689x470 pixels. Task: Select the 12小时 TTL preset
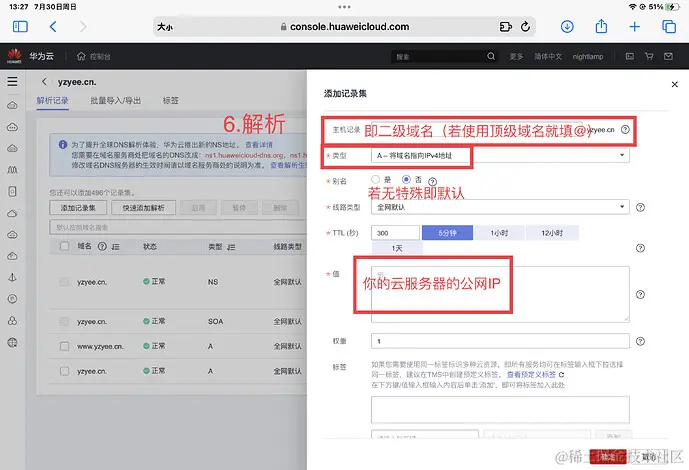point(552,233)
